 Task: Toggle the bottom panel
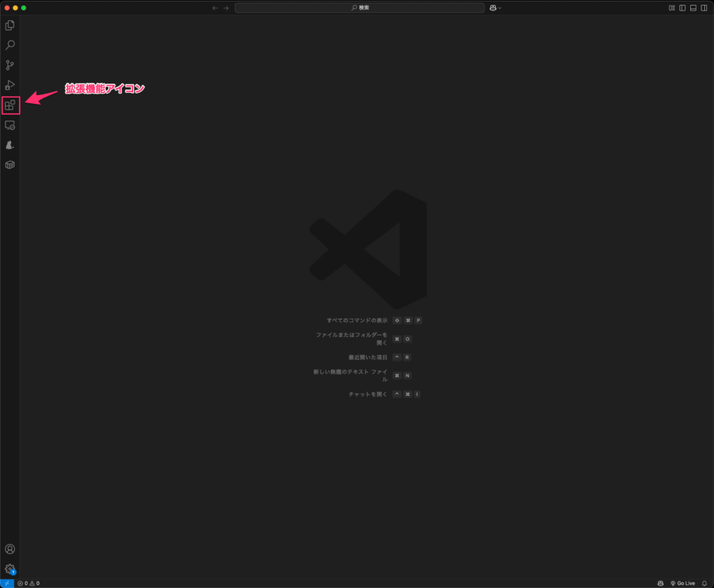(x=693, y=8)
